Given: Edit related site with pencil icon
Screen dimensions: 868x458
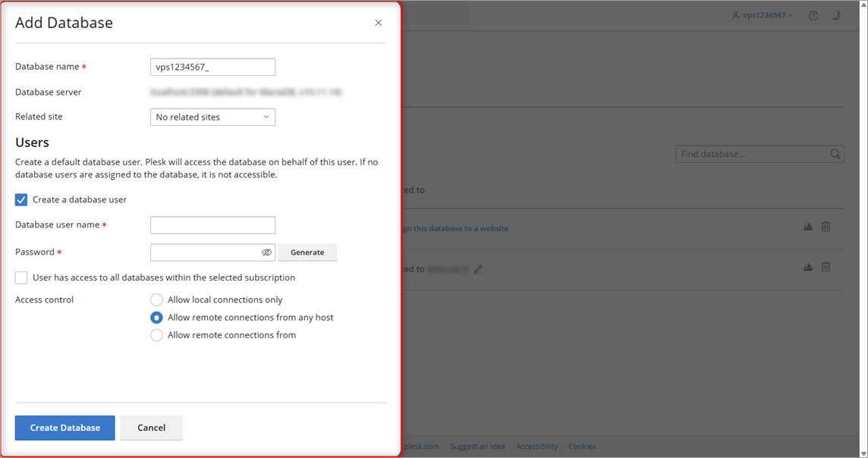Looking at the screenshot, I should [x=478, y=269].
